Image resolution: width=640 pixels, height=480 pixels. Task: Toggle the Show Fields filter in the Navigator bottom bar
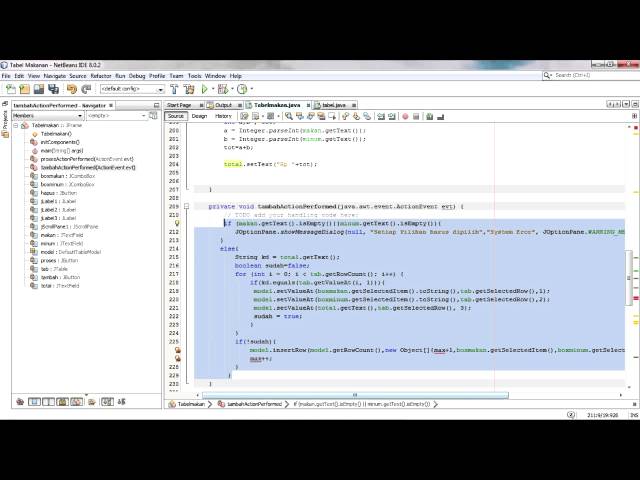point(34,402)
